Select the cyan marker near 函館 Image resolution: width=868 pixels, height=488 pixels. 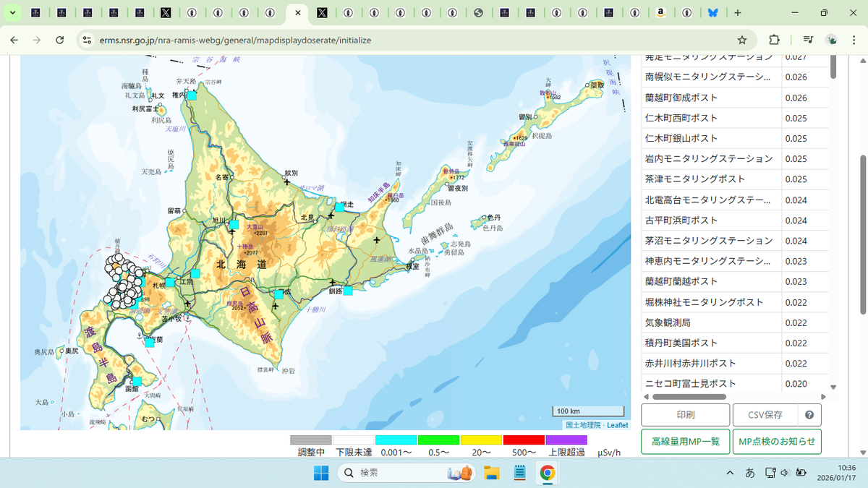tap(137, 381)
